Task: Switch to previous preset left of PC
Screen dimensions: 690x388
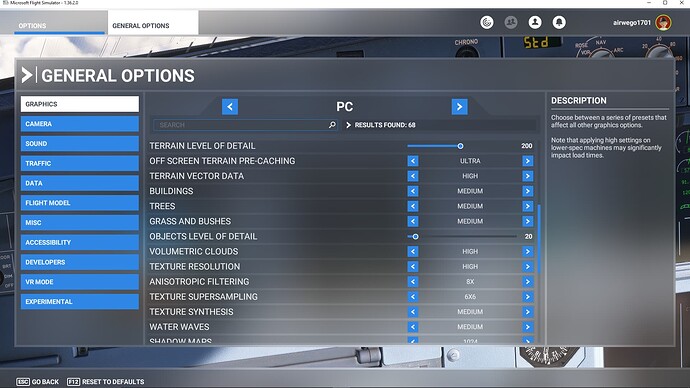Action: 230,106
